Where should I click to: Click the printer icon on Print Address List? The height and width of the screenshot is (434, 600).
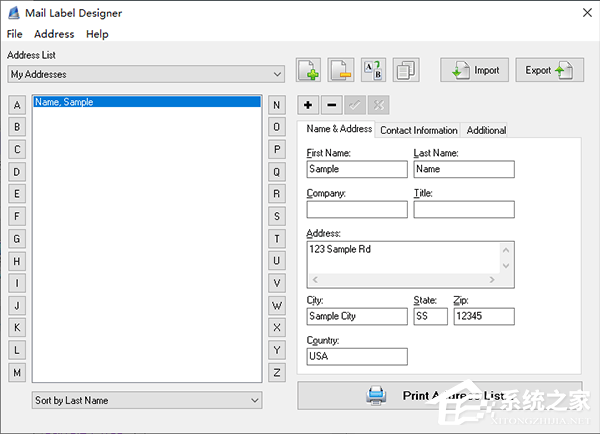click(376, 395)
